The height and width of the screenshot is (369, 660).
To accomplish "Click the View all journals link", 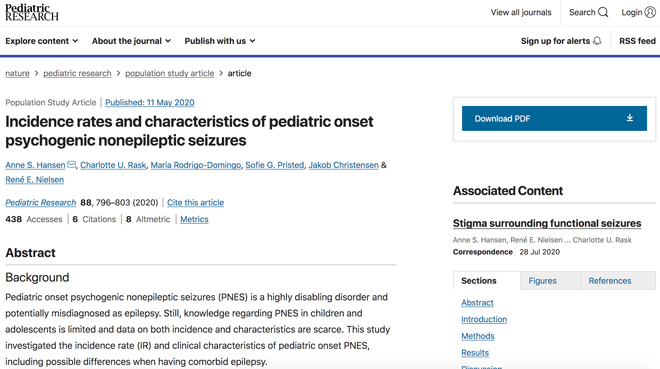I will [521, 12].
